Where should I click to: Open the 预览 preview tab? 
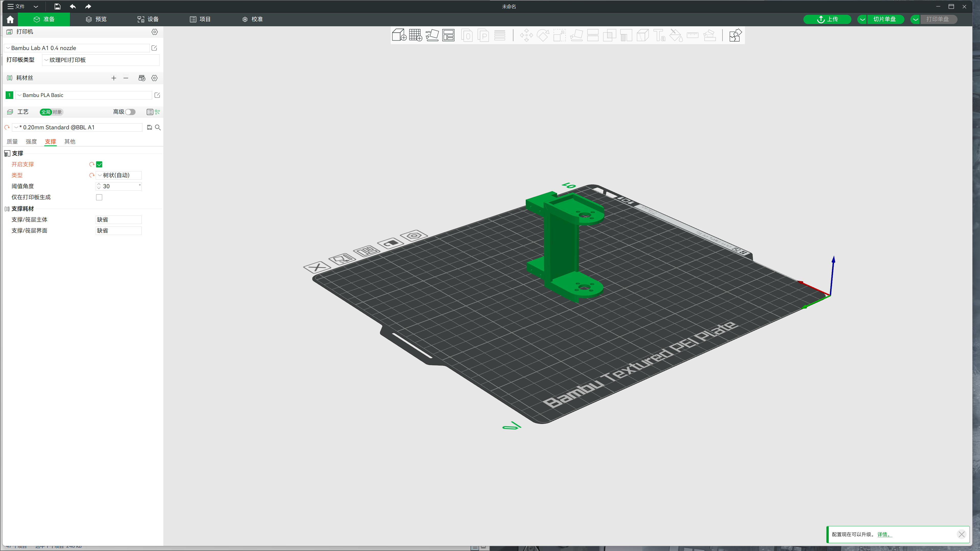tap(96, 19)
